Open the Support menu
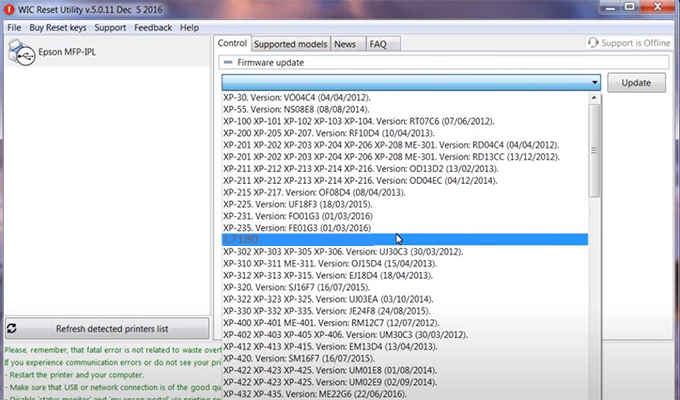This screenshot has height=400, width=680. [110, 28]
